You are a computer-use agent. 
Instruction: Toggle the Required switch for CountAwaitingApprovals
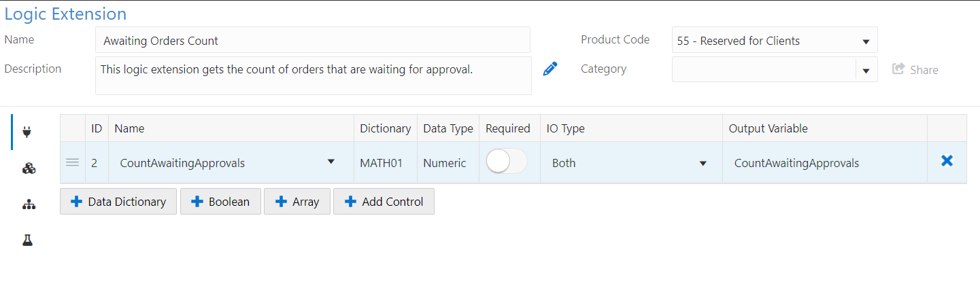[x=507, y=161]
